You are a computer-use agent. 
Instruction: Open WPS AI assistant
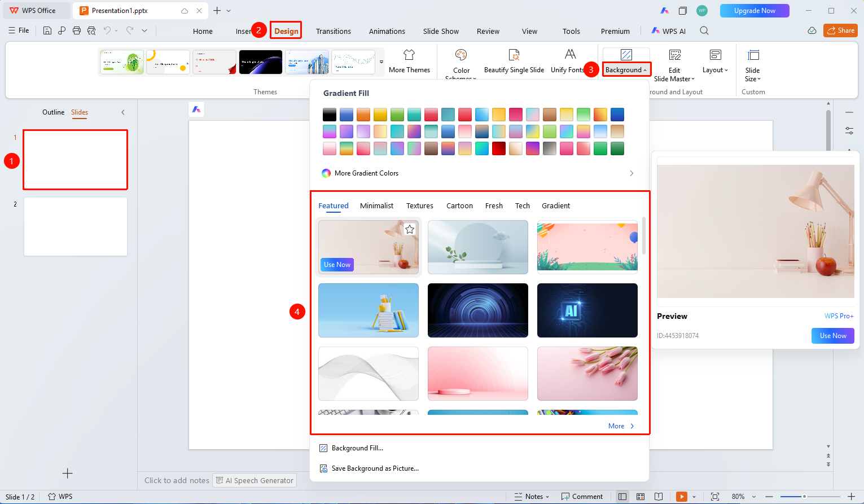click(669, 31)
